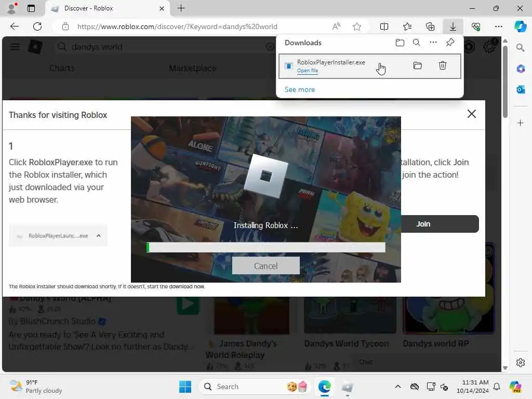532x399 pixels.
Task: Click See more in Downloads
Action: click(x=300, y=89)
